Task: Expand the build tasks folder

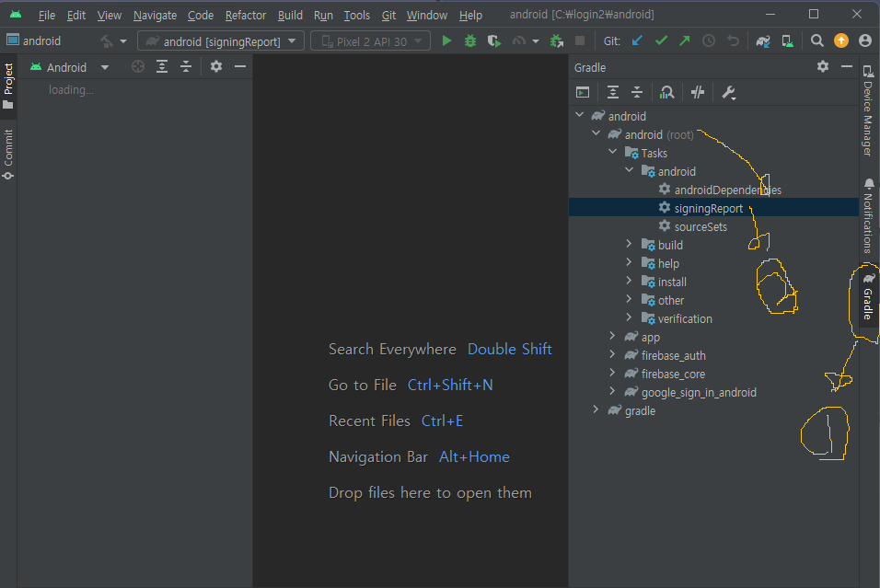Action: coord(629,245)
